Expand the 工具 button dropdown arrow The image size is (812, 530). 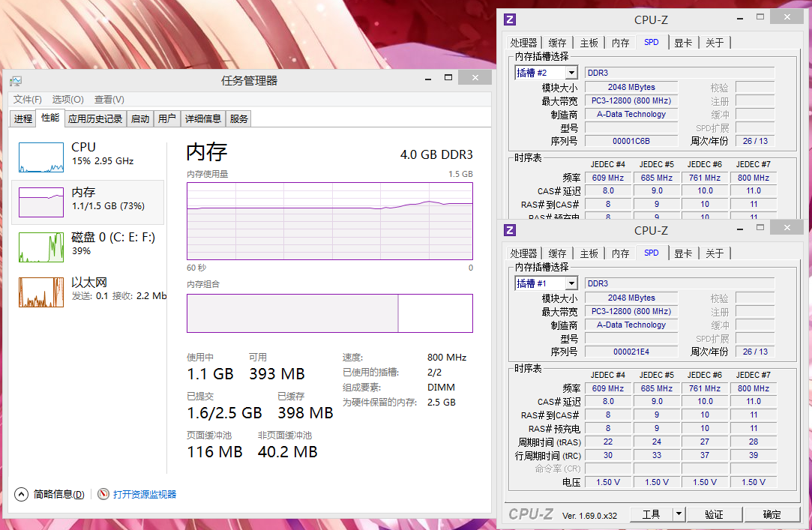[x=679, y=514]
